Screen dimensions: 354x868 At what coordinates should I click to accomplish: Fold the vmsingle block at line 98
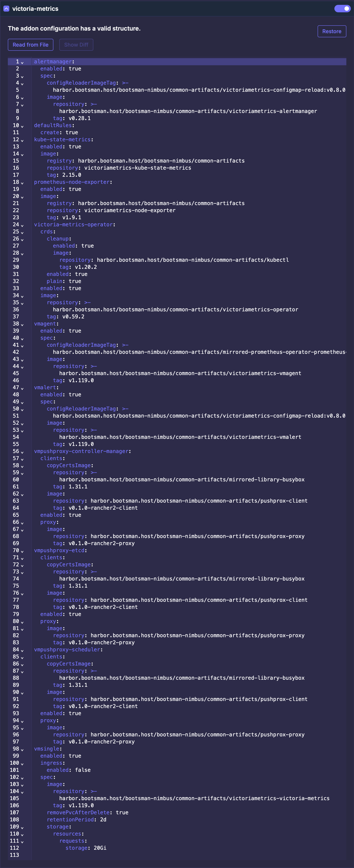pyautogui.click(x=22, y=749)
